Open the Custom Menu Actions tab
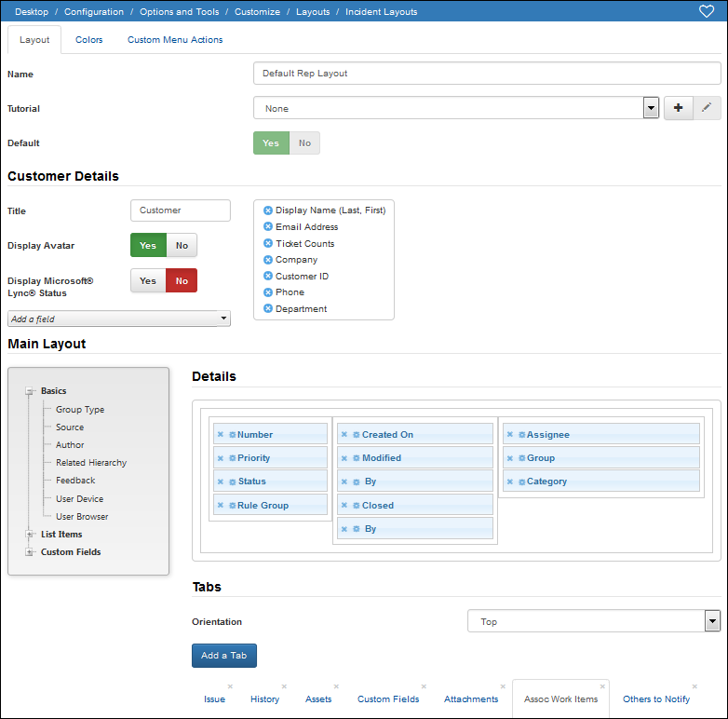728x719 pixels. pos(175,39)
